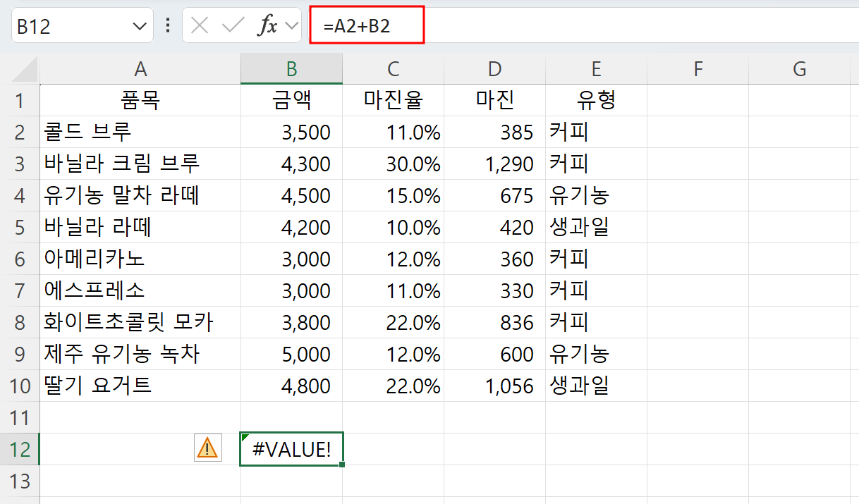Click the Select All corner button above row headers
The width and height of the screenshot is (859, 504).
click(x=21, y=68)
